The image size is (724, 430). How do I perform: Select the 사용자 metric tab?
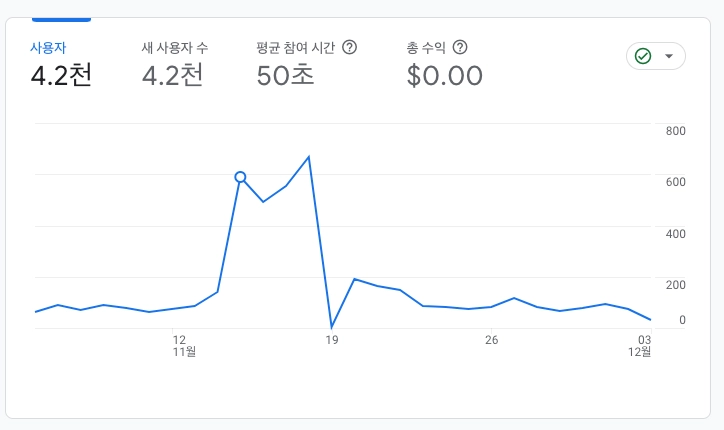click(50, 48)
